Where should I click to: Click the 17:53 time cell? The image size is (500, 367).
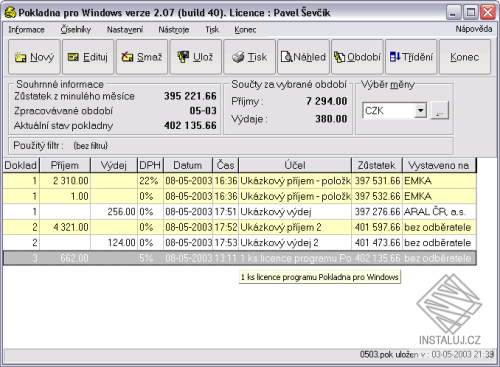(226, 243)
